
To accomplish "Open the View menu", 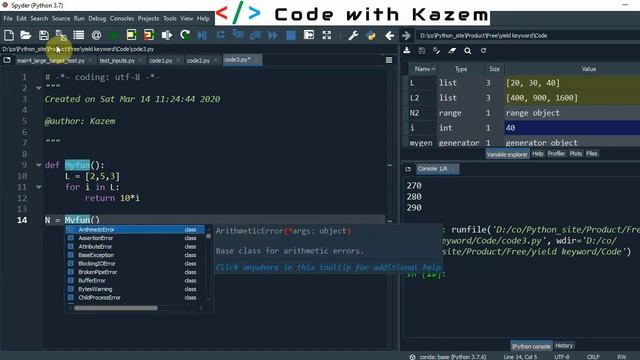I will click(x=187, y=18).
